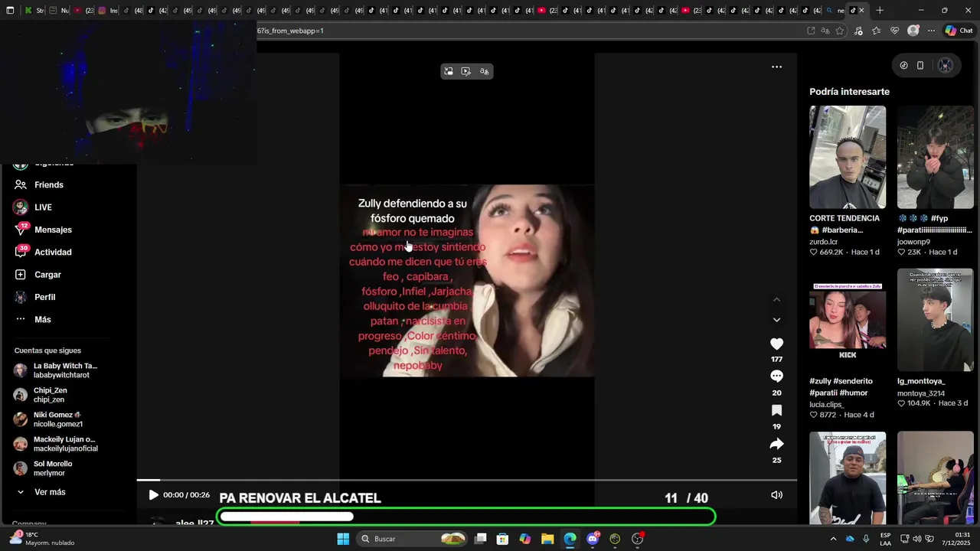Open weather widget showing 18°C
The width and height of the screenshot is (980, 551).
click(42, 539)
